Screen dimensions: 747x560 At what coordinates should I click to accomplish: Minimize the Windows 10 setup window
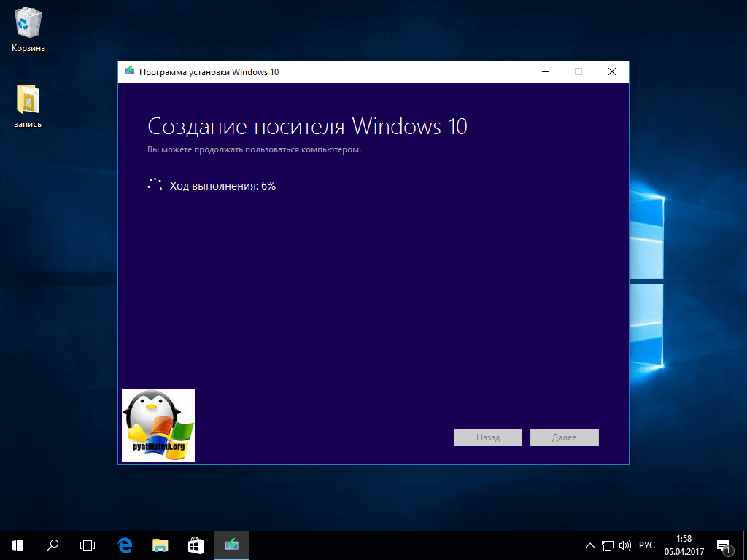pos(546,72)
